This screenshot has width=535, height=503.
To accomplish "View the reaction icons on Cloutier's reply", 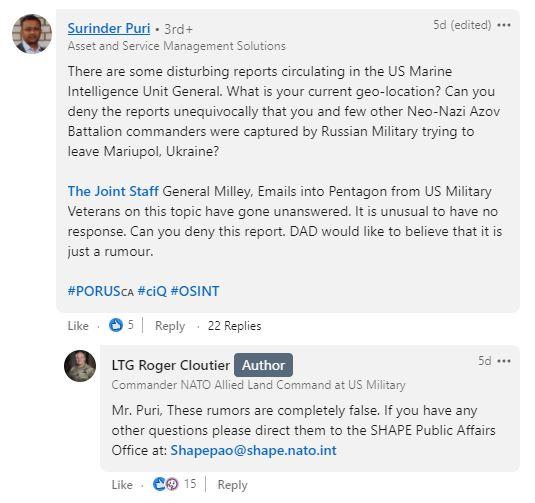I will [165, 484].
